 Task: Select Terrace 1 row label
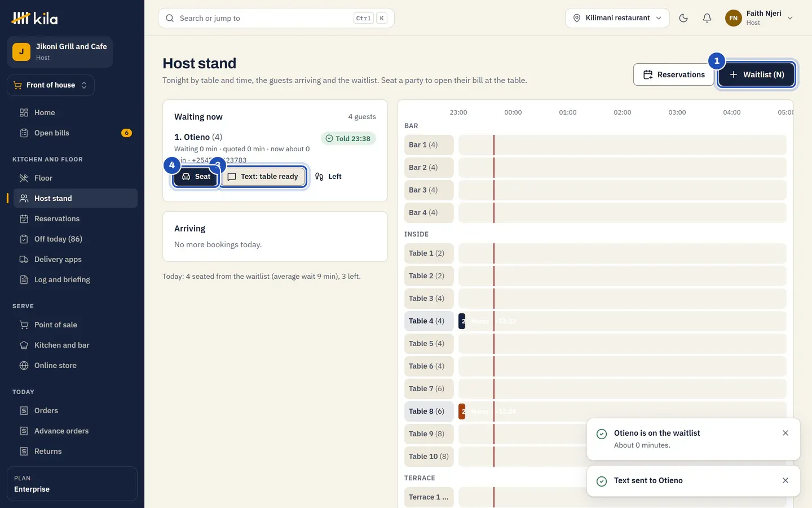pos(429,497)
